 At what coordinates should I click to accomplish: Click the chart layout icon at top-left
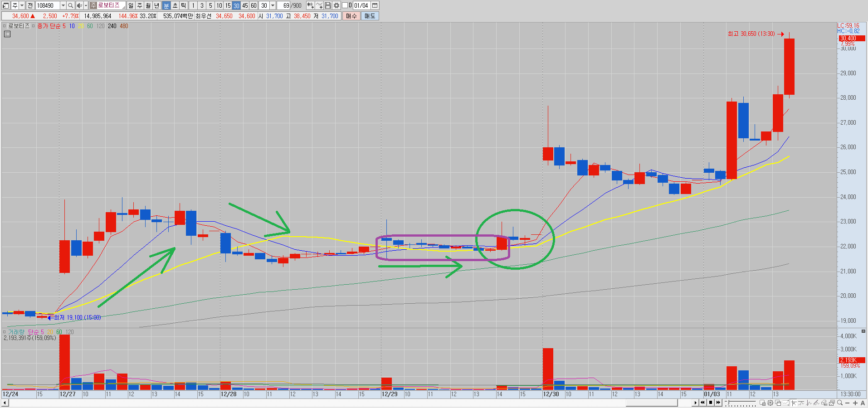(6, 5)
